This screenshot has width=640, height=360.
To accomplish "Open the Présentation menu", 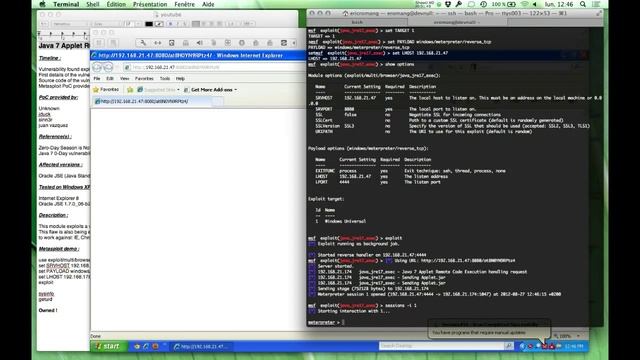I will 150,4.
